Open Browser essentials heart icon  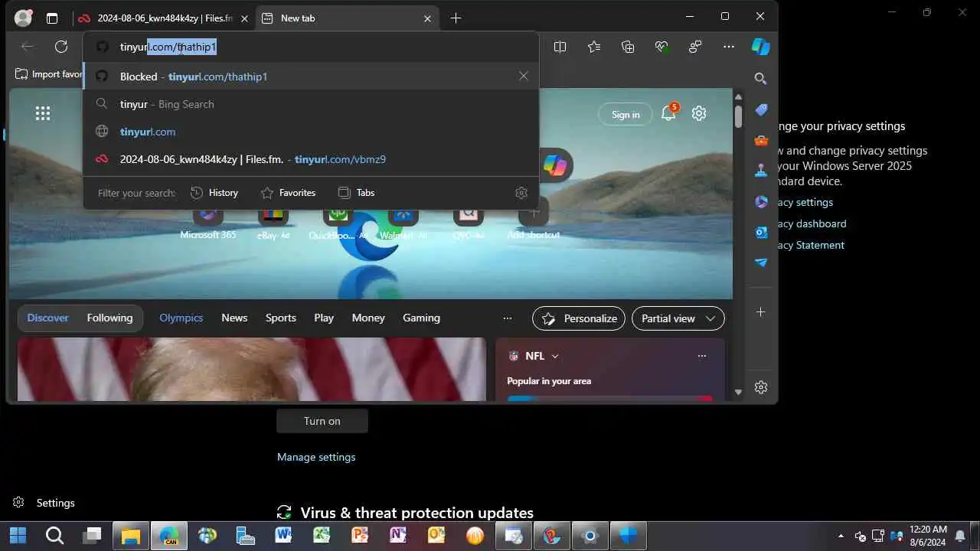click(x=661, y=47)
